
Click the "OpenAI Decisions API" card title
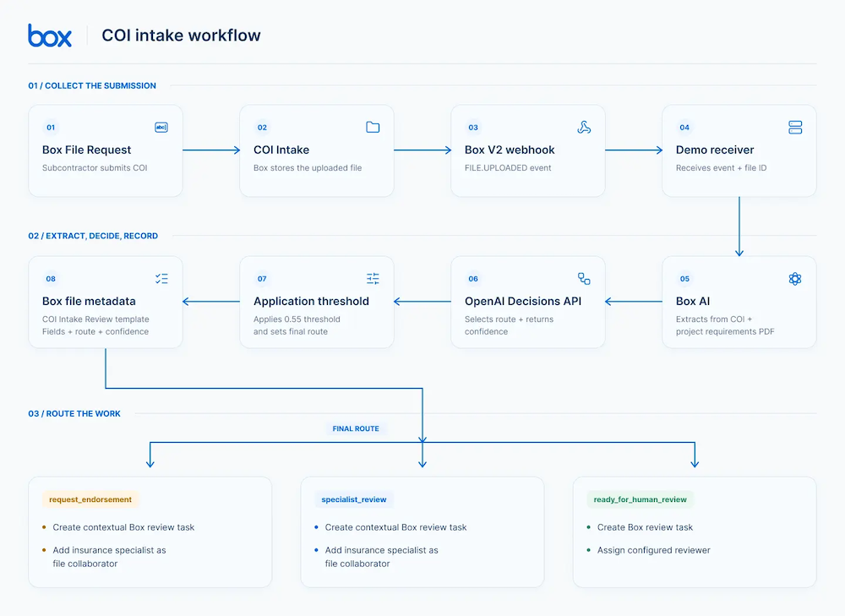[523, 302]
